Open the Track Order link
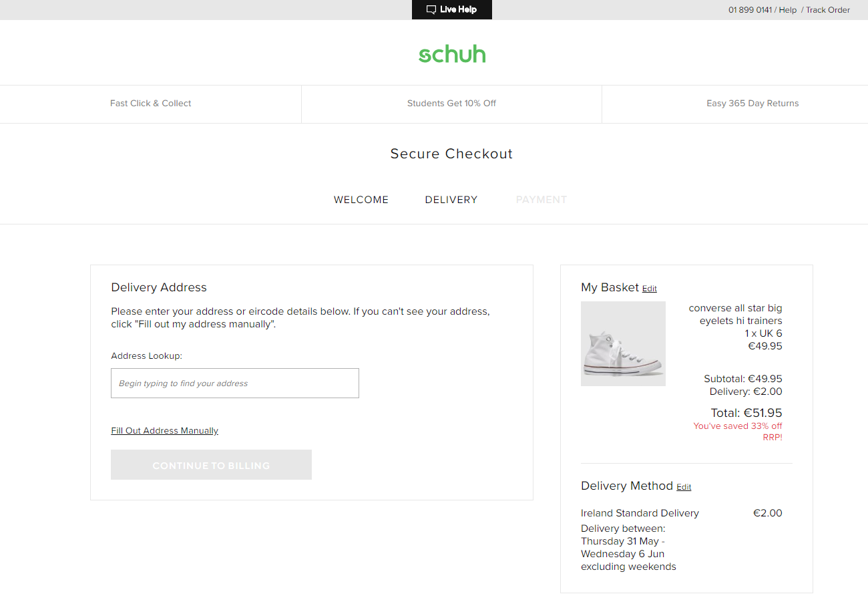Screen dimensions: 868x616 [x=828, y=10]
